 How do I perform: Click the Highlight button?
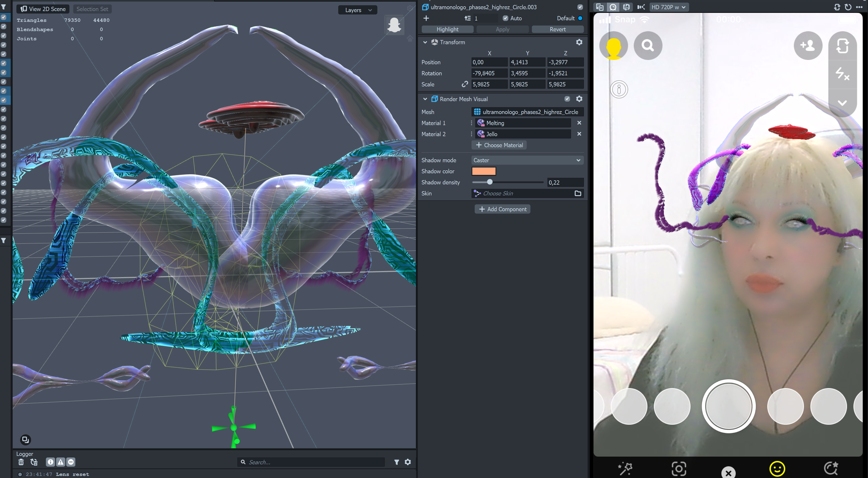447,29
